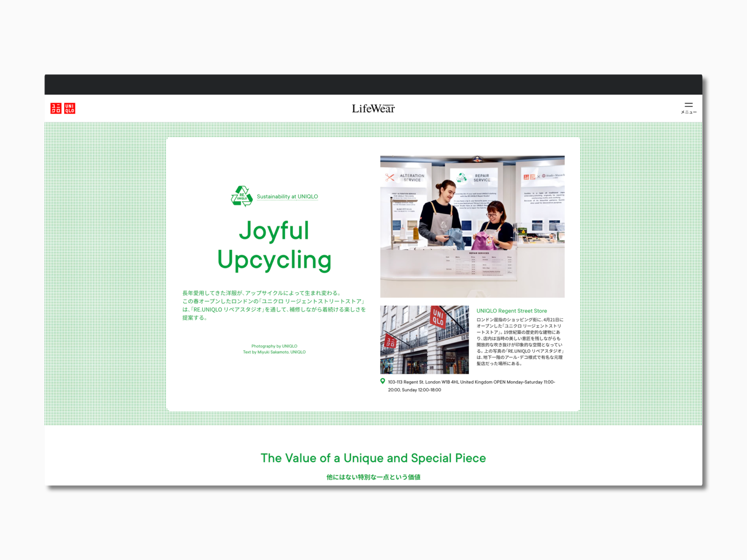Click the red katakana UNIQLO logo
This screenshot has height=560, width=747.
(x=56, y=108)
